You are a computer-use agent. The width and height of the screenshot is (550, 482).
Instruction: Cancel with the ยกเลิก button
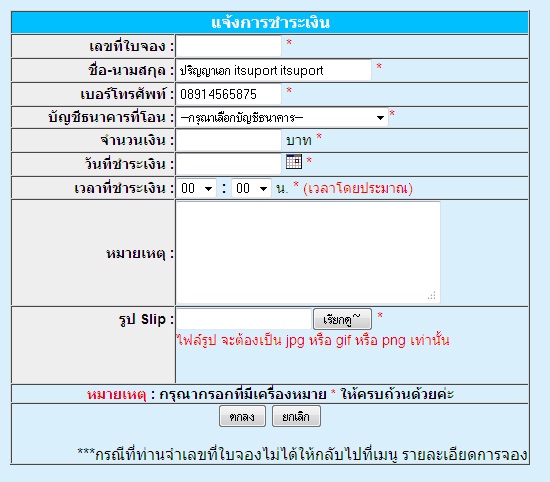click(296, 416)
